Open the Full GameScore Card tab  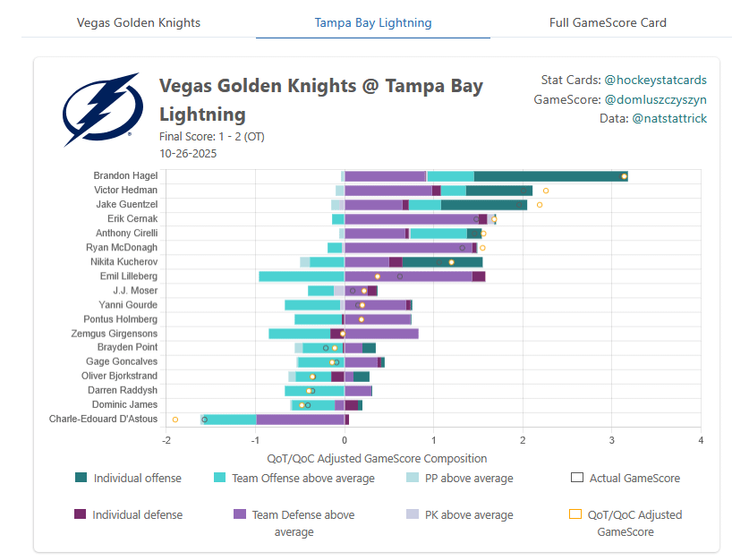tap(608, 22)
